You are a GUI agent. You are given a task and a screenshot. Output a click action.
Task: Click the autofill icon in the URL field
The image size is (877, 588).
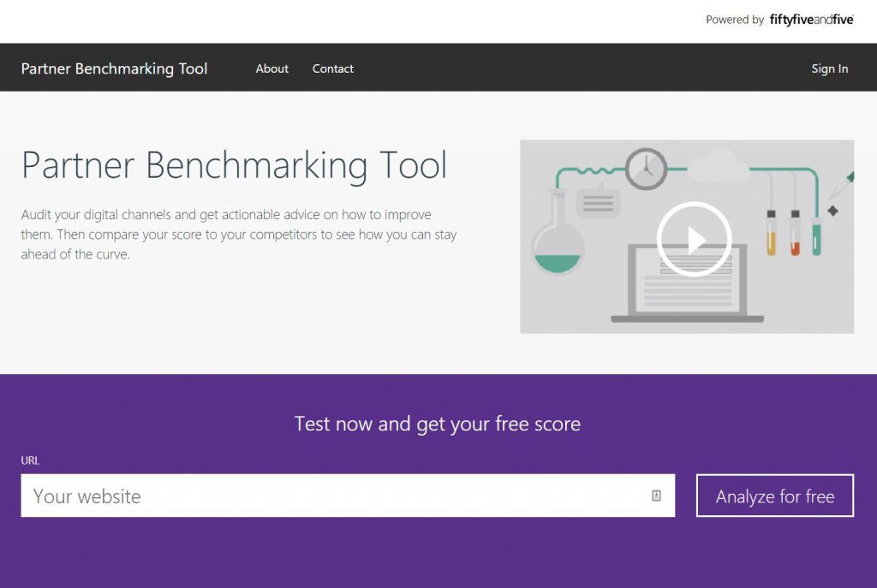pyautogui.click(x=656, y=496)
